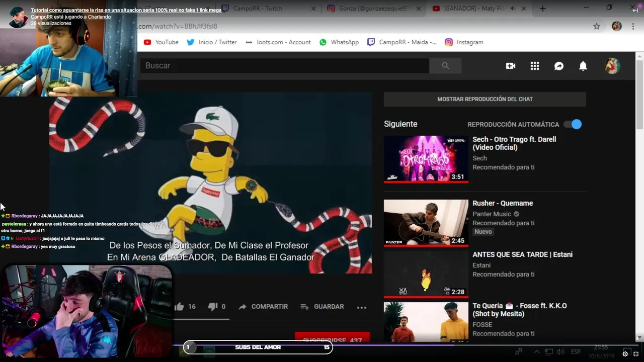Open the more actions ellipsis menu
The height and width of the screenshot is (362, 644).
coord(362,307)
